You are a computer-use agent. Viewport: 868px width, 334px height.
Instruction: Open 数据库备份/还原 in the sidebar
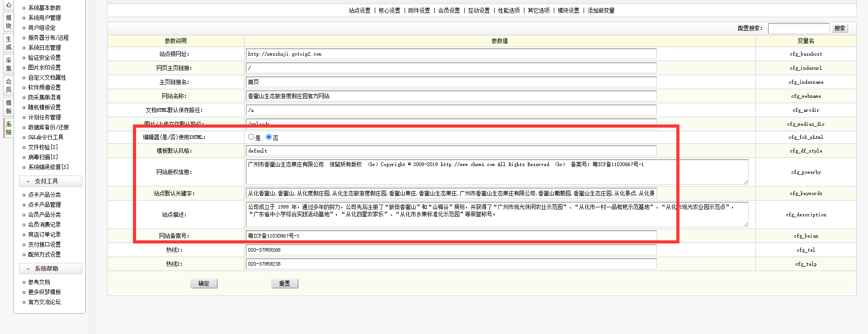48,127
